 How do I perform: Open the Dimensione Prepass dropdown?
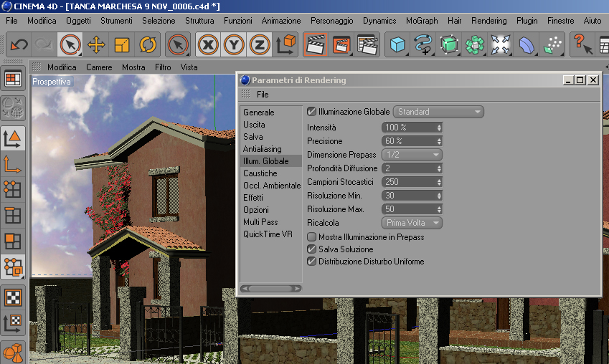click(x=412, y=155)
